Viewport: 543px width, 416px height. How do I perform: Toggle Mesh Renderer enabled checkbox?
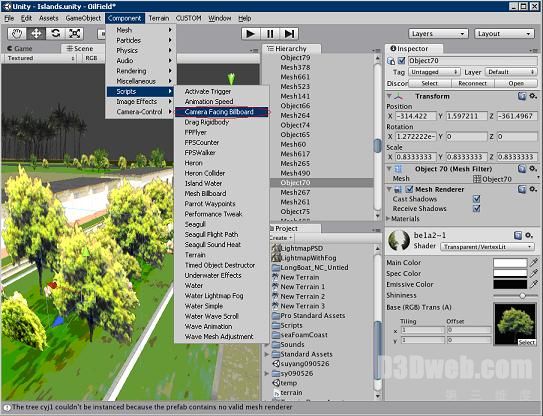point(409,189)
